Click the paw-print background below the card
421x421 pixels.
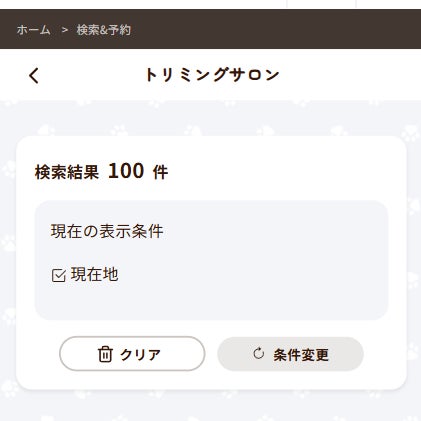210,406
